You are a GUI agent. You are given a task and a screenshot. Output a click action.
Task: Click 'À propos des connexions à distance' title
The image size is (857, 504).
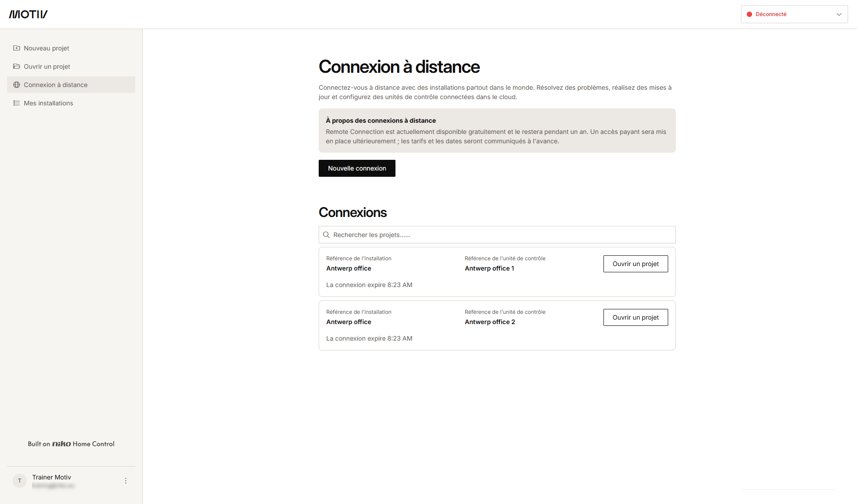tap(381, 121)
